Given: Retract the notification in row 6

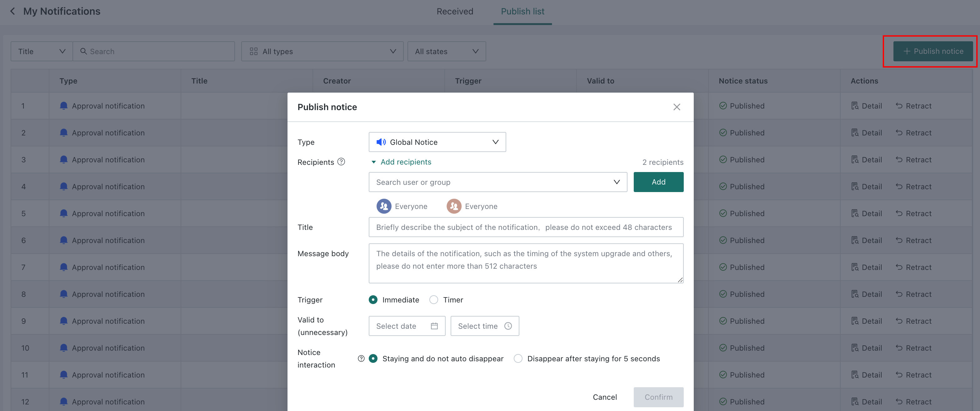Looking at the screenshot, I should coord(913,240).
